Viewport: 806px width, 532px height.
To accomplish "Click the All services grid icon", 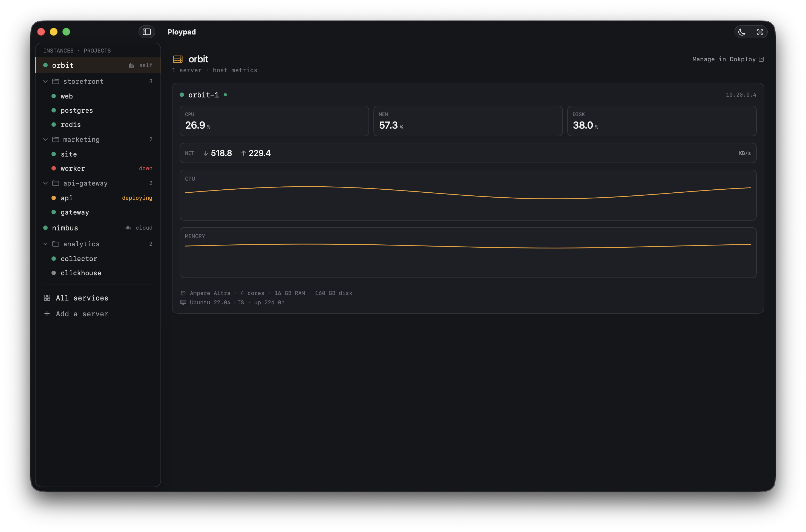I will (47, 298).
